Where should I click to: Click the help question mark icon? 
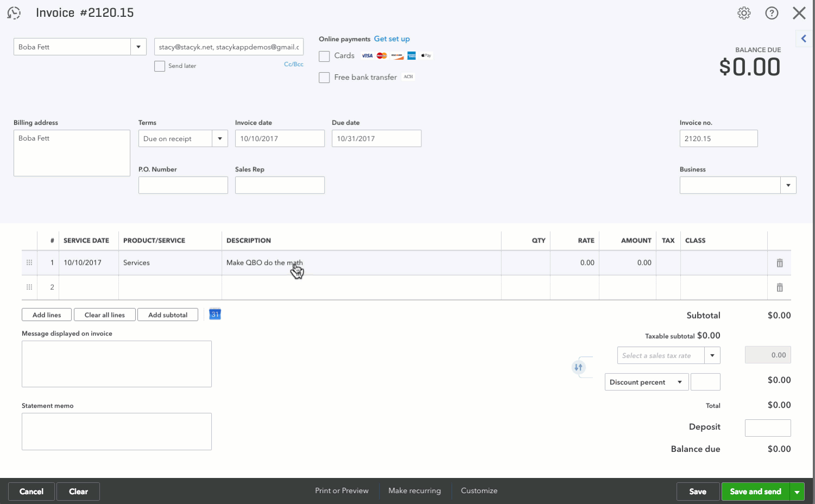pos(772,13)
